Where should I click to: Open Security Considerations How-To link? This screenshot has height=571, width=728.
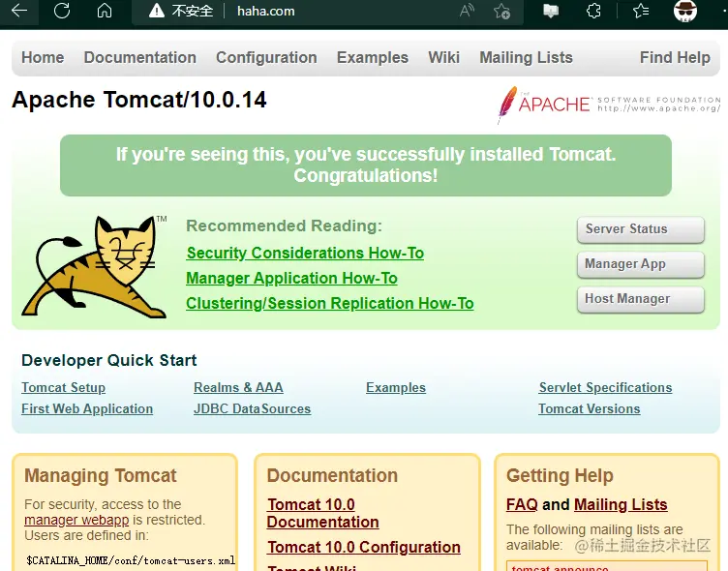tap(305, 253)
